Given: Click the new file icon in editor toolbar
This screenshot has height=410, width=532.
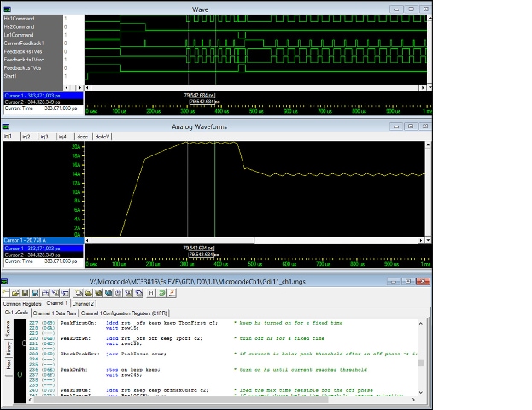Looking at the screenshot, I should tap(8, 293).
